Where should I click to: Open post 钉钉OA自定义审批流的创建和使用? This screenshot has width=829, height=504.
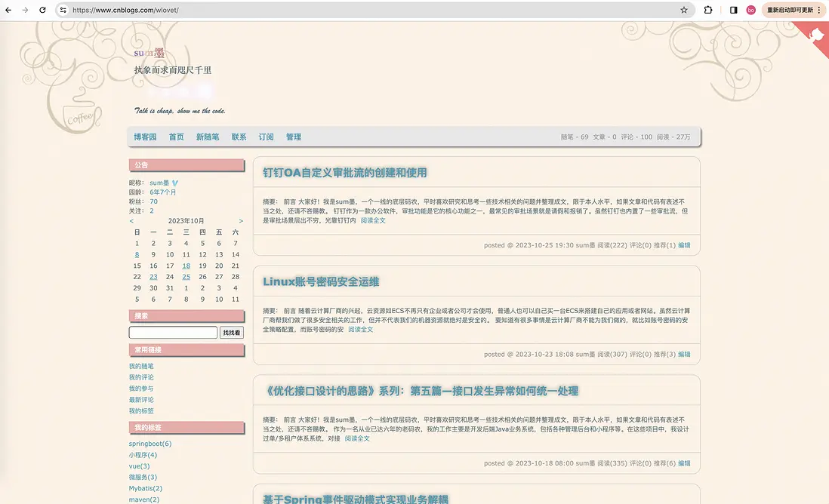click(345, 173)
